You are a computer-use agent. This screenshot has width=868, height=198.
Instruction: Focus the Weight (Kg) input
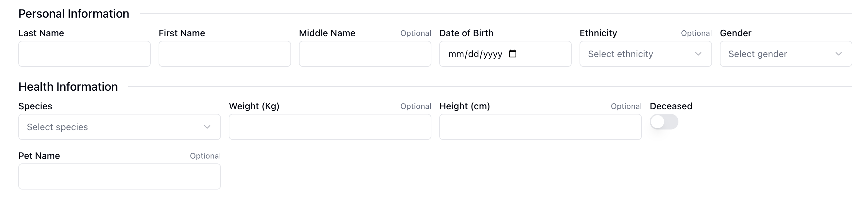pos(330,127)
